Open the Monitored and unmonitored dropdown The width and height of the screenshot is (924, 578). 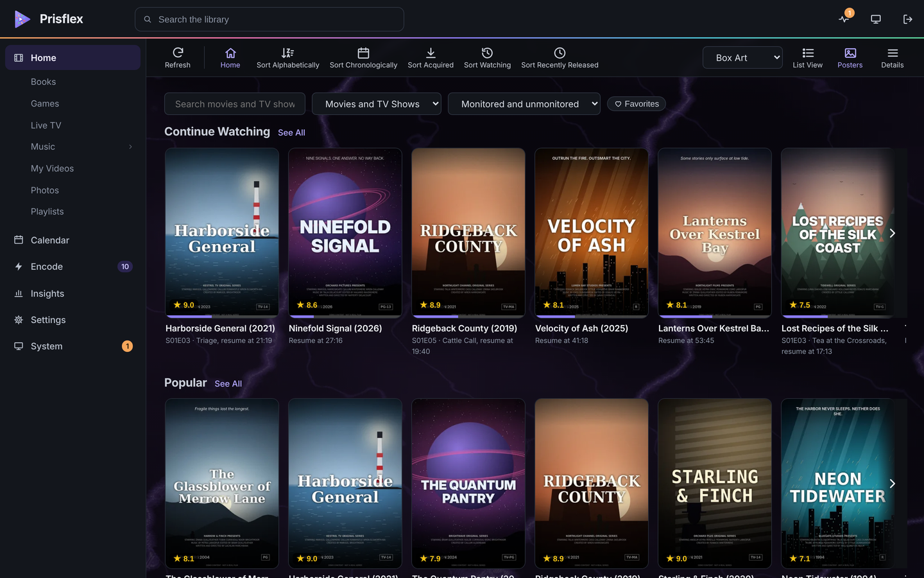(x=524, y=104)
